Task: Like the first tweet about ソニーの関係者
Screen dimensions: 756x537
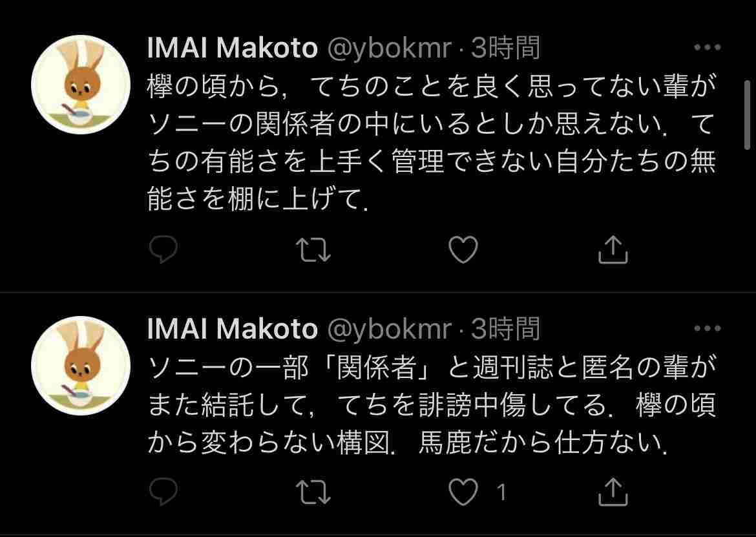Action: [463, 249]
